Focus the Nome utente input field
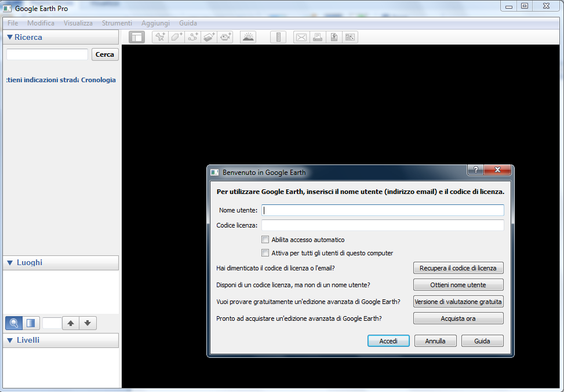564x392 pixels. pyautogui.click(x=383, y=210)
